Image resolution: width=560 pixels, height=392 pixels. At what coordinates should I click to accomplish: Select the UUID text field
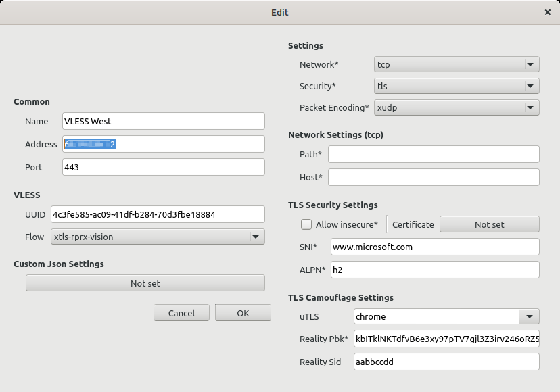coord(157,215)
